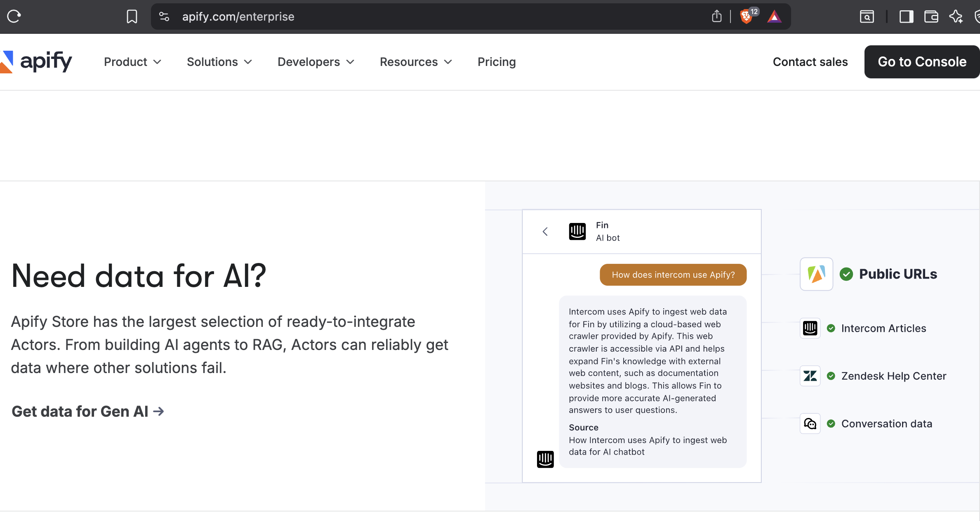Open Brave Rewards triangle icon
980x521 pixels.
pyautogui.click(x=774, y=16)
